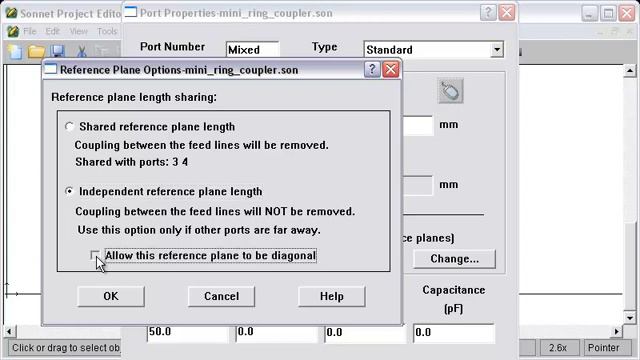This screenshot has height=360, width=640.
Task: Open the Type dropdown showing Standard
Action: click(497, 50)
